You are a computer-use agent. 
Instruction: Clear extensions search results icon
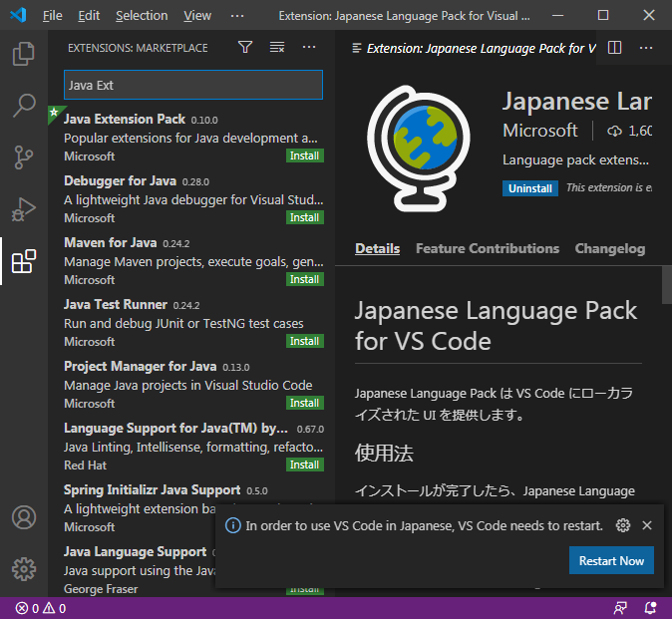pyautogui.click(x=277, y=47)
